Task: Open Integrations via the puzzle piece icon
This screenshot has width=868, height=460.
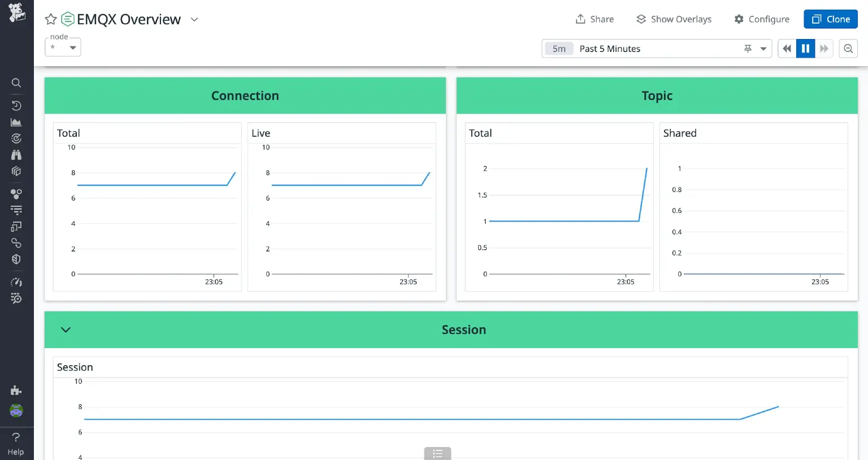Action: (16, 390)
